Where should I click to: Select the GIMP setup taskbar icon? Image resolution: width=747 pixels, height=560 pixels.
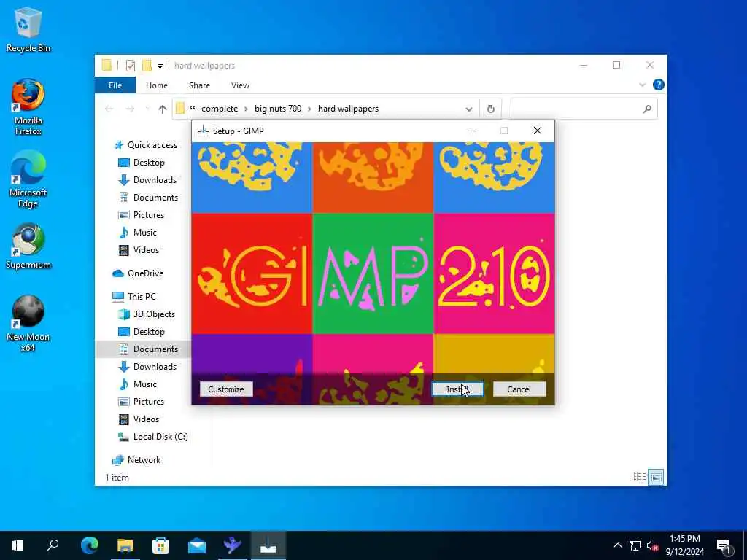[268, 545]
